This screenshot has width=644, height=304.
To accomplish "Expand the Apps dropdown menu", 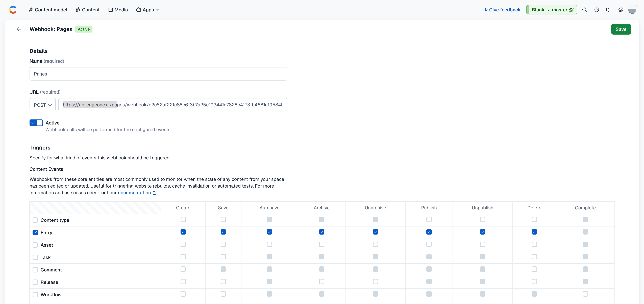I will (x=147, y=10).
